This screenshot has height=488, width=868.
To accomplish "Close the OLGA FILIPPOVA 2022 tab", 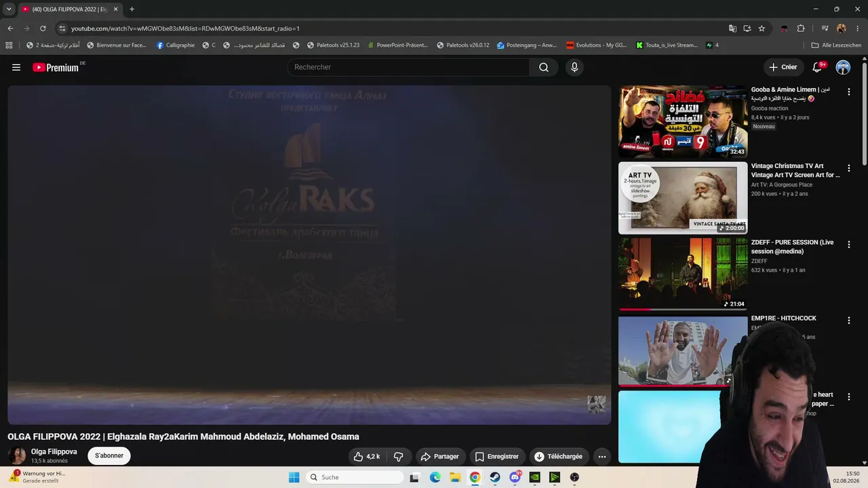I will [x=115, y=9].
